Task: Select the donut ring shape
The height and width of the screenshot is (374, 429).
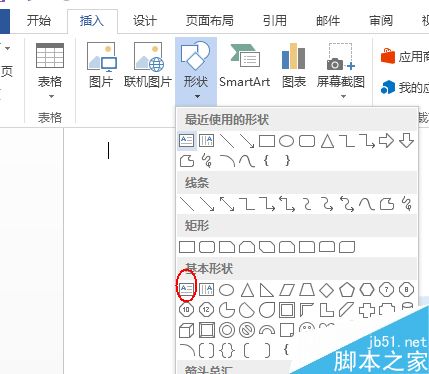Action: (227, 331)
